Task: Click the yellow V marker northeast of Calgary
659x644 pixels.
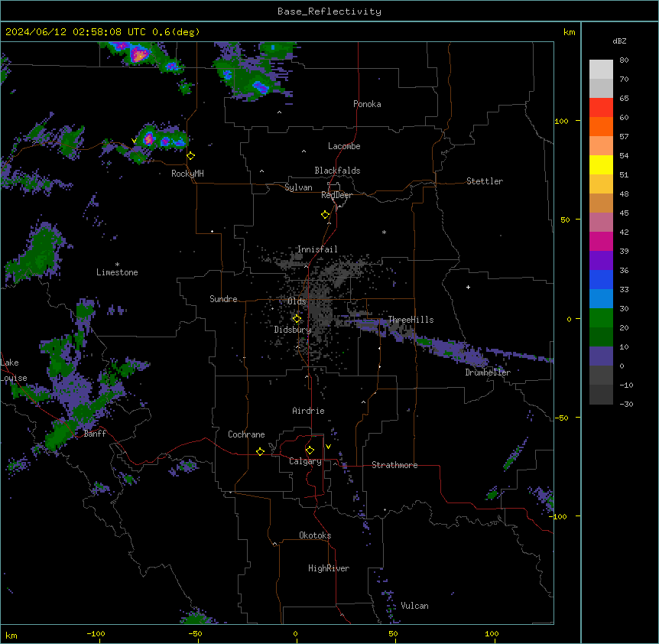Action: coord(328,447)
